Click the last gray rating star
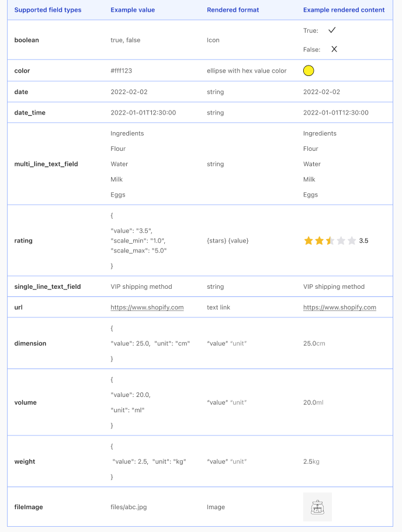Screen dimensions: 402x532 click(x=352, y=241)
